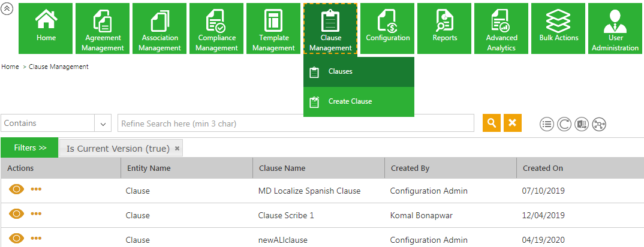Open the Reports tile
Viewport: 644px width, 247px height.
444,28
